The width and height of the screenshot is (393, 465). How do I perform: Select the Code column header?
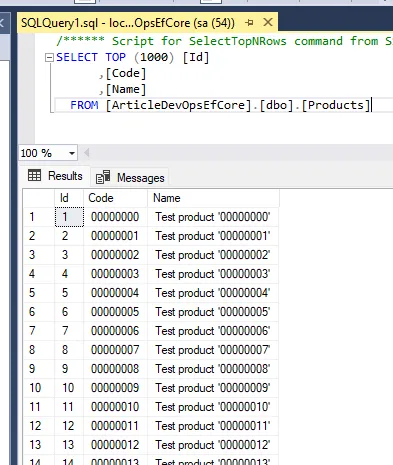pos(115,198)
